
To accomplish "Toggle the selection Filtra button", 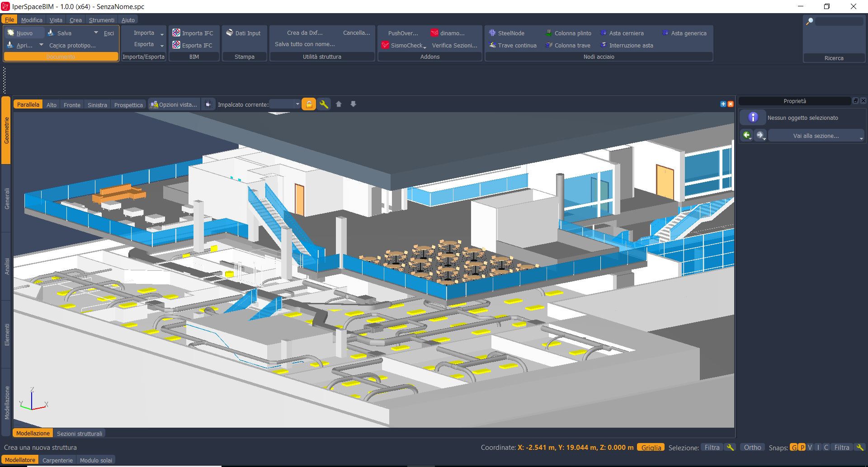I will pos(712,447).
